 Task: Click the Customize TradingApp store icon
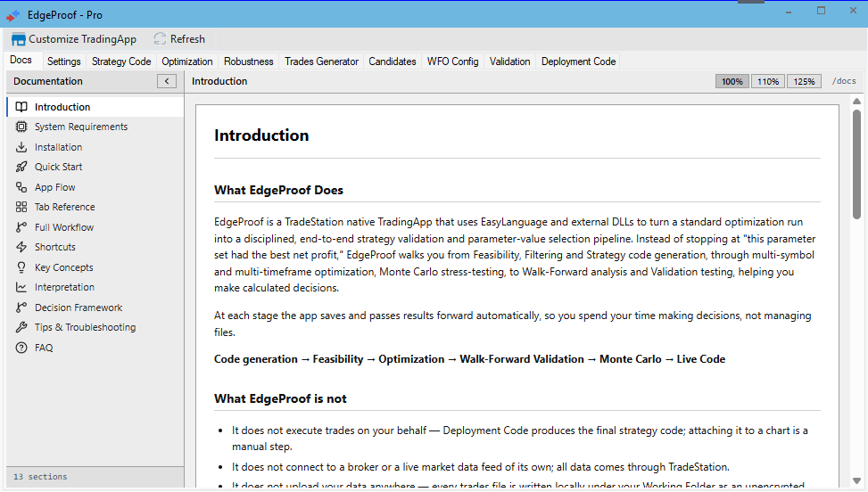(x=18, y=39)
